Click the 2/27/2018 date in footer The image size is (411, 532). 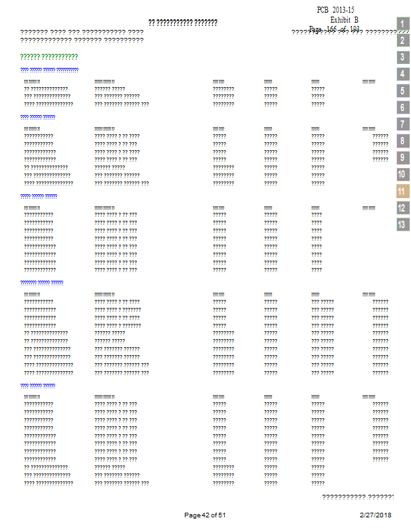375,515
